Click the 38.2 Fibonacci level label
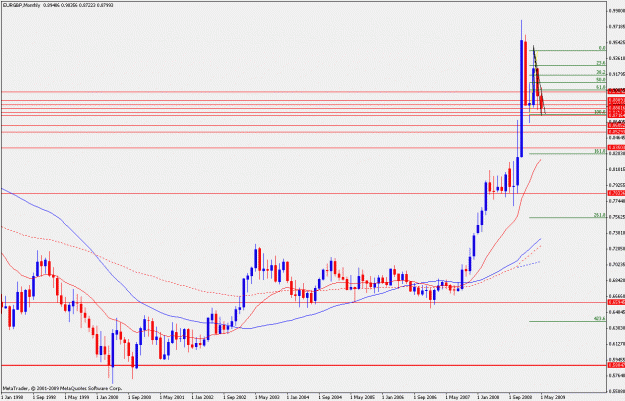 [601, 72]
